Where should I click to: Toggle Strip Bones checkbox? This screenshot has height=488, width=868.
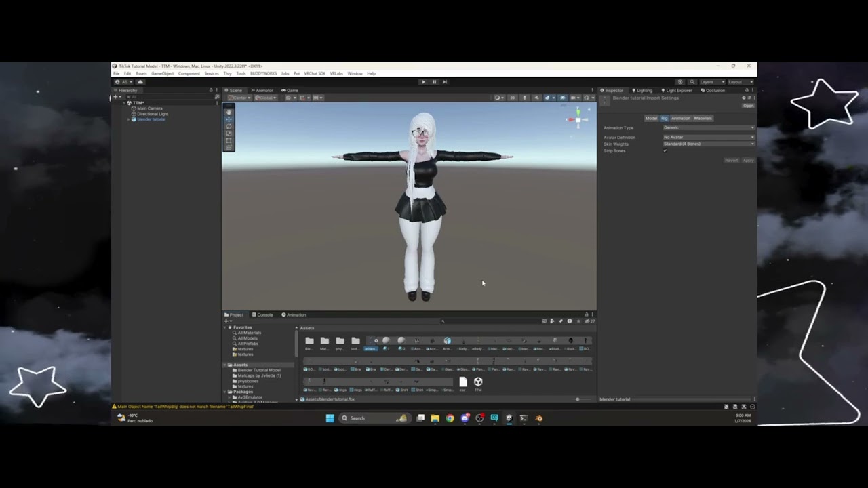click(665, 150)
